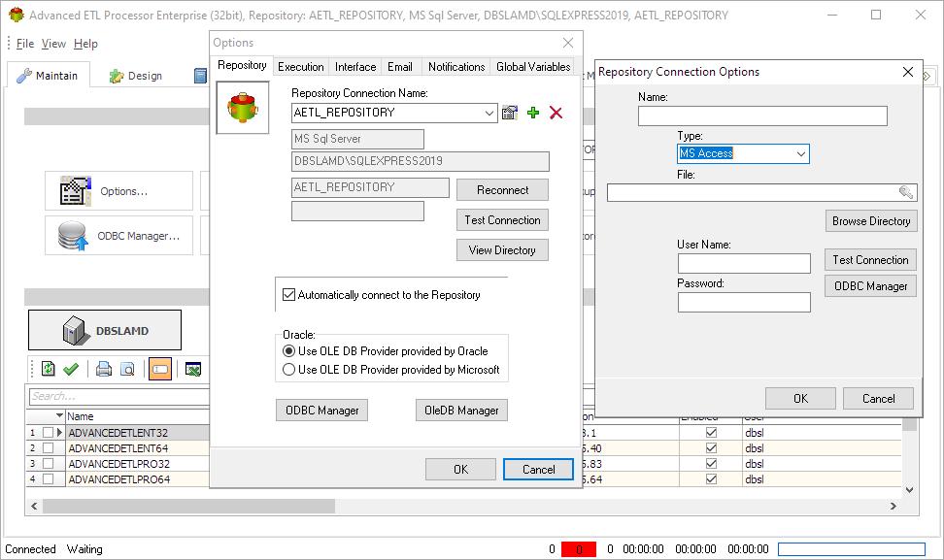The height and width of the screenshot is (560, 944).
Task: Click the printer icon in grid toolbar
Action: 104,369
